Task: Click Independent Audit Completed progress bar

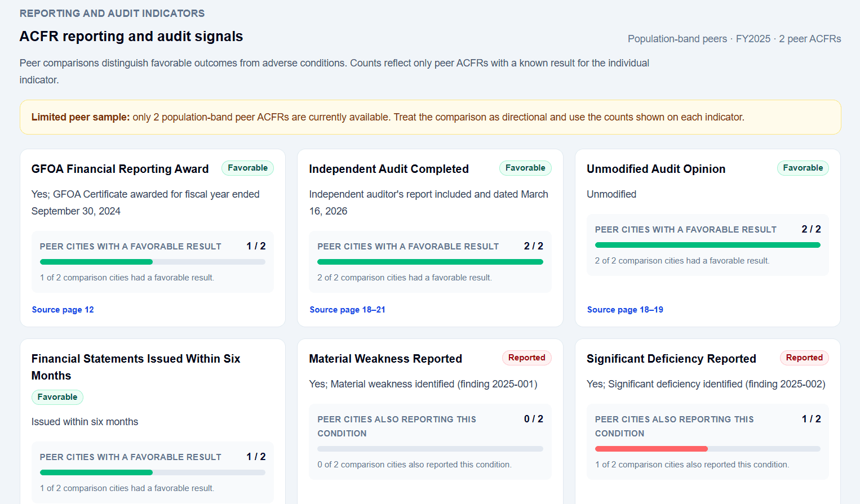Action: click(430, 262)
